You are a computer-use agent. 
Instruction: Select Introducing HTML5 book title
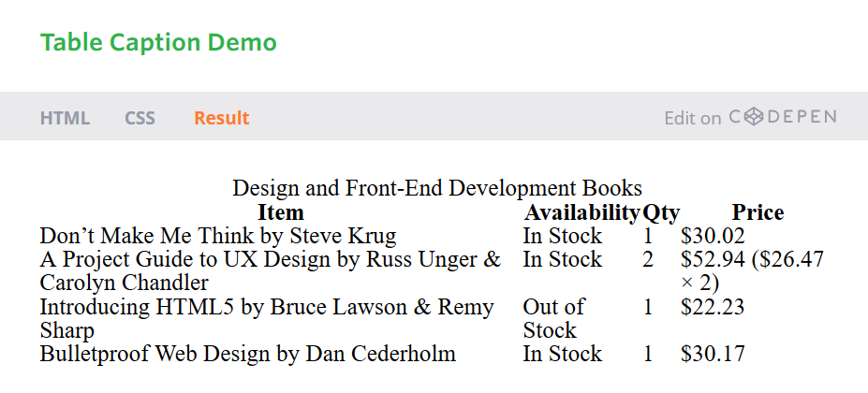[x=267, y=318]
